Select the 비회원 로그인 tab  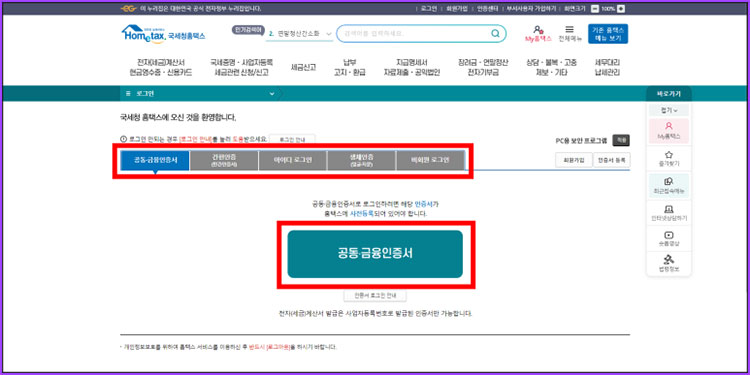pos(430,160)
